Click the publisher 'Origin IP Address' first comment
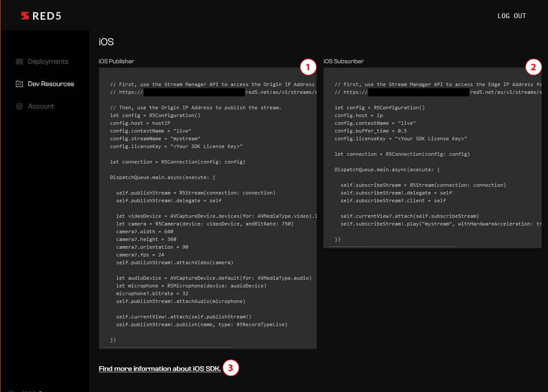The width and height of the screenshot is (548, 392). [x=212, y=84]
